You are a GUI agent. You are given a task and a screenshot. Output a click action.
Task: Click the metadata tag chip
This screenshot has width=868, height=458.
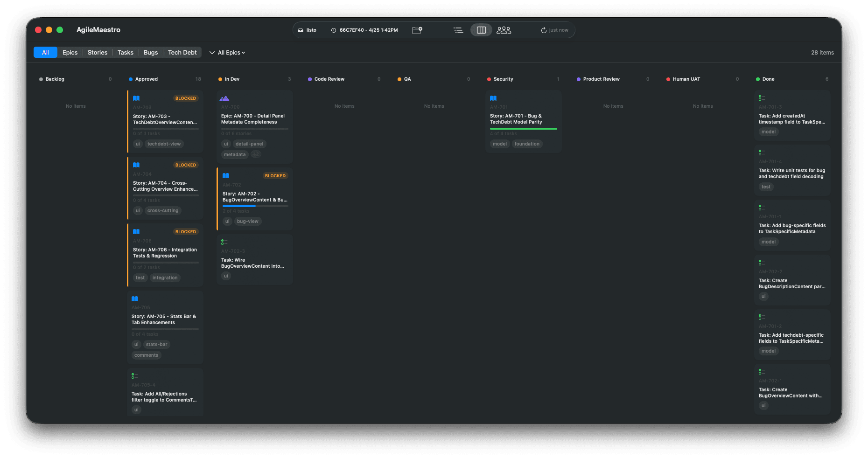[x=235, y=155]
